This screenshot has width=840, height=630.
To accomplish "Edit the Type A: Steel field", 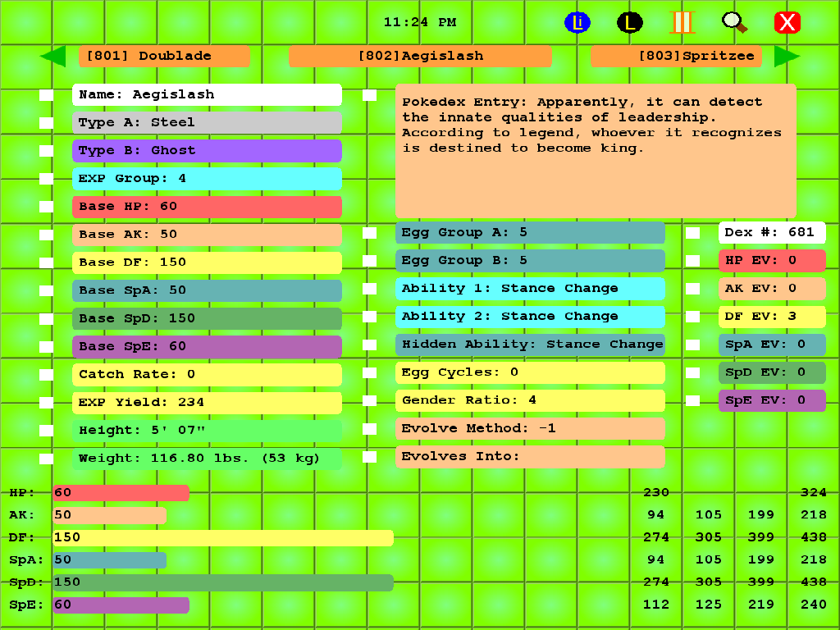I will coord(207,123).
